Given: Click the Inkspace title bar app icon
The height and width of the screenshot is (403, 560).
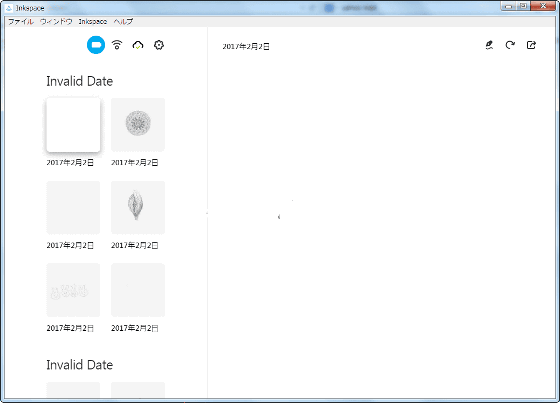Looking at the screenshot, I should click(9, 8).
